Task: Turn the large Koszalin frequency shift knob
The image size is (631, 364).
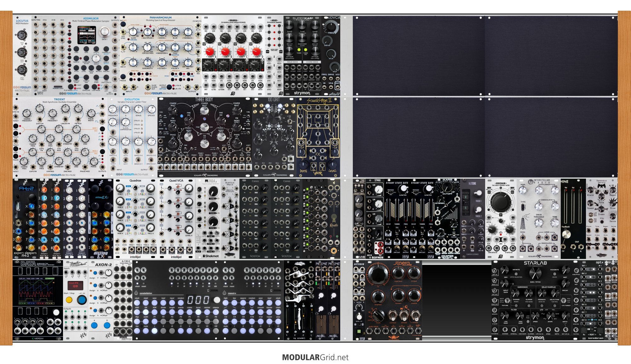Action: 500,201
